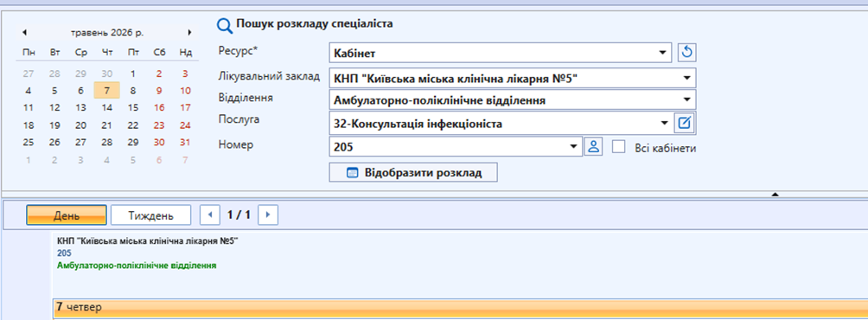
Task: Click the Відобразити розклад button
Action: [413, 172]
